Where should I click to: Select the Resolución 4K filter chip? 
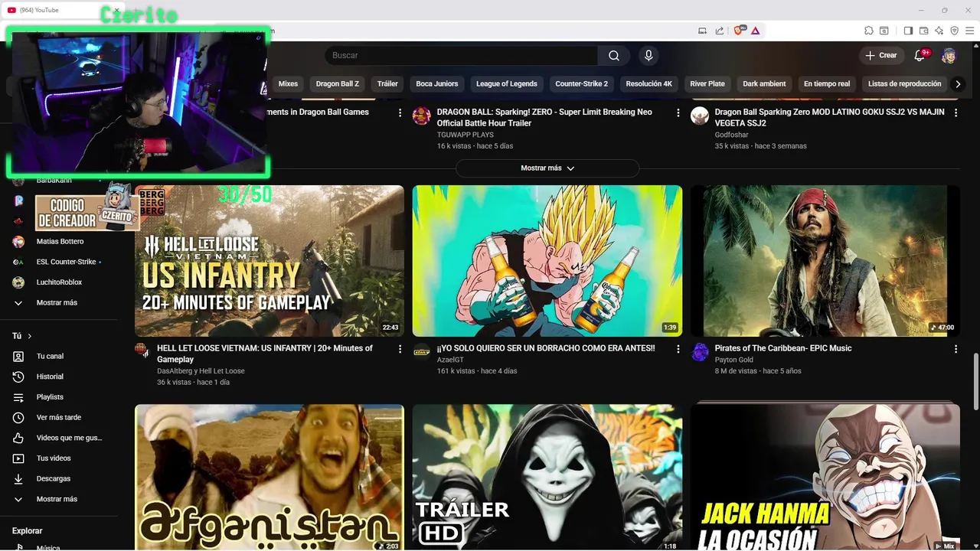649,84
